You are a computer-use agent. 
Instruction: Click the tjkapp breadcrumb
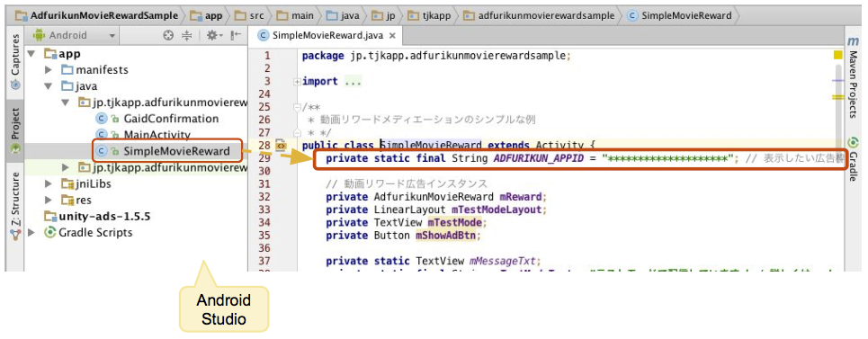point(430,15)
